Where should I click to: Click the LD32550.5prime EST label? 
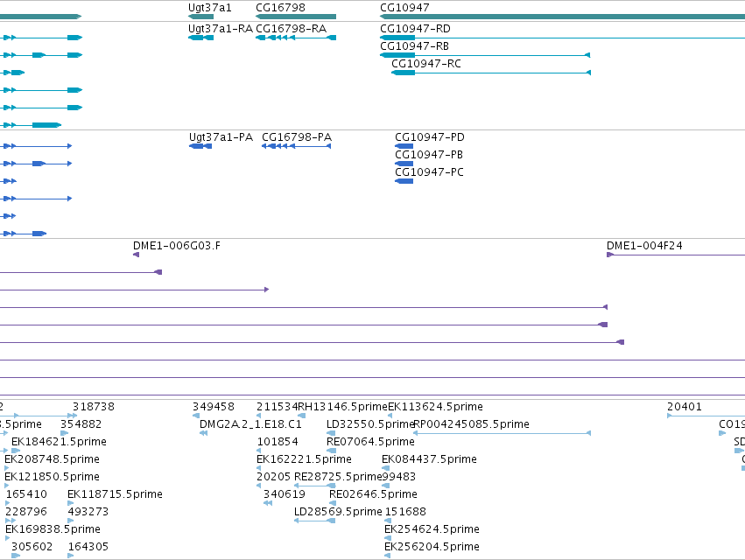[x=370, y=424]
